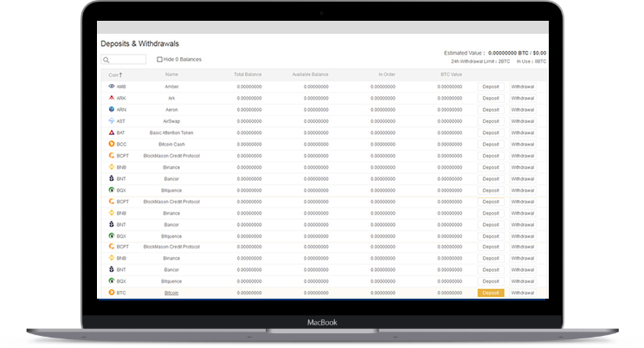Click Available Balance value in BTC row

pos(316,293)
